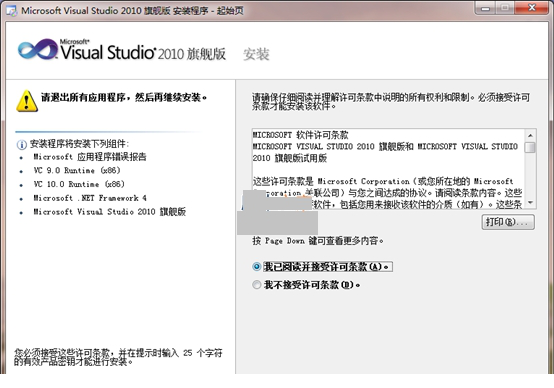Image resolution: width=554 pixels, height=388 pixels.
Task: Click scroll down arrow of license text box
Action: tap(530, 202)
